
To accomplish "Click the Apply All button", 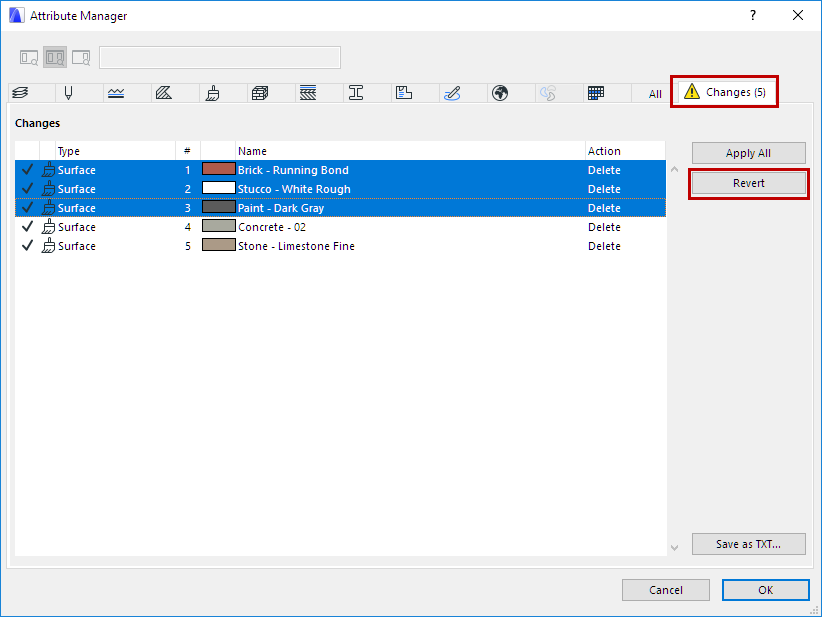I will coord(749,153).
